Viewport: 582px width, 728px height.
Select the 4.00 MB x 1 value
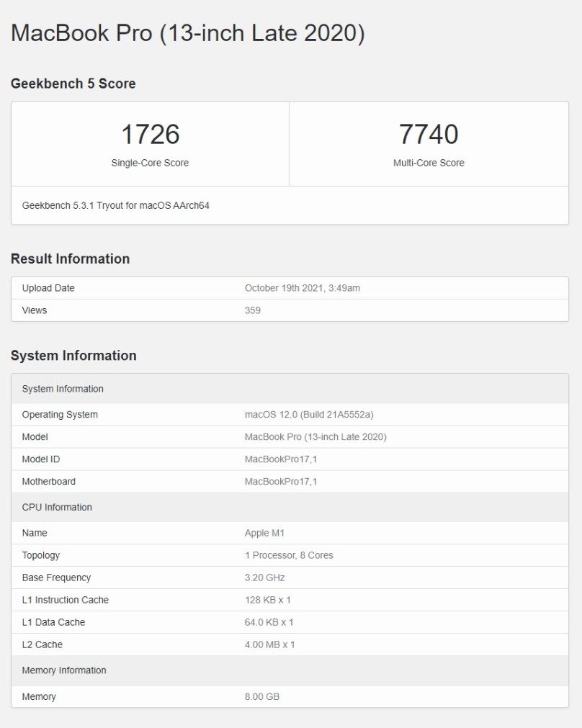[270, 644]
